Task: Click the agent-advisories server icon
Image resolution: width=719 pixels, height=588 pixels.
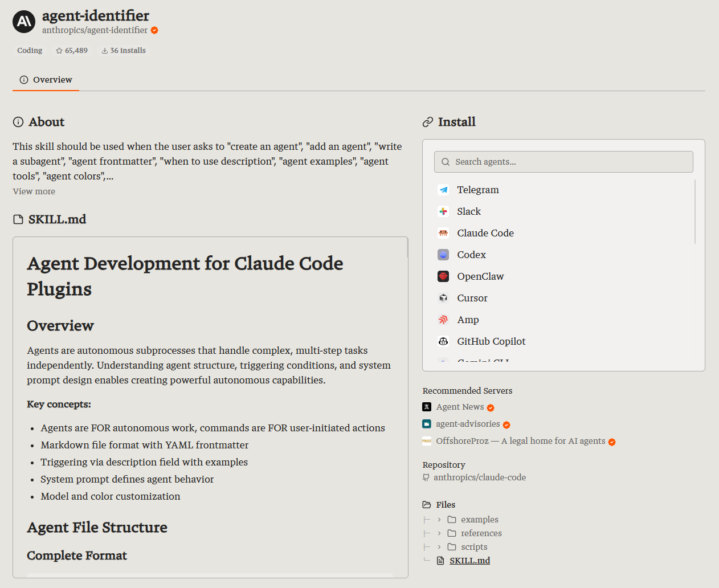Action: click(x=427, y=424)
